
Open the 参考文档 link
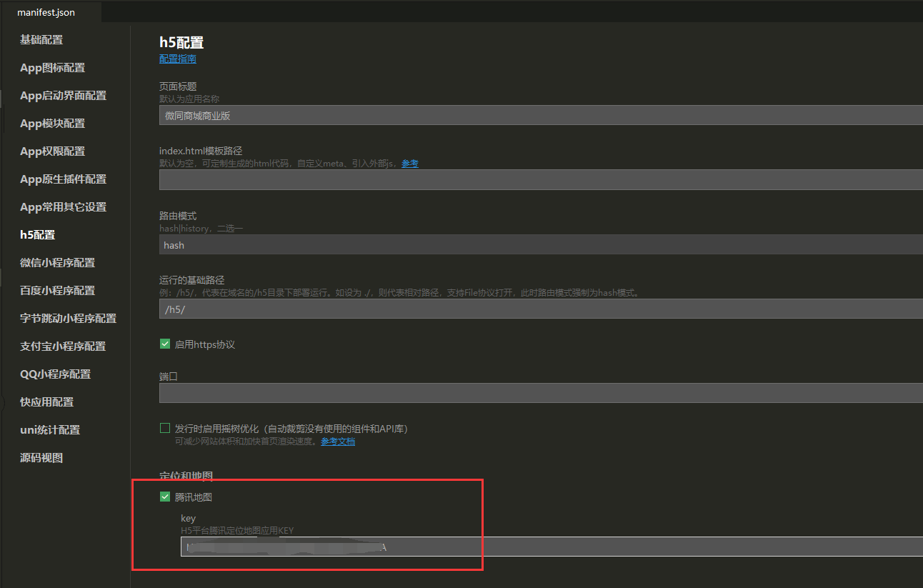pos(337,442)
